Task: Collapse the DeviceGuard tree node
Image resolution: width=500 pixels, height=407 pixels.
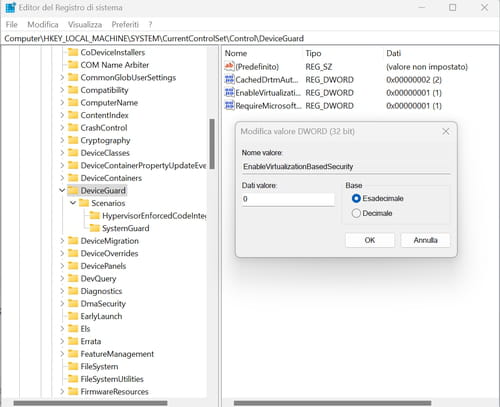Action: [62, 190]
